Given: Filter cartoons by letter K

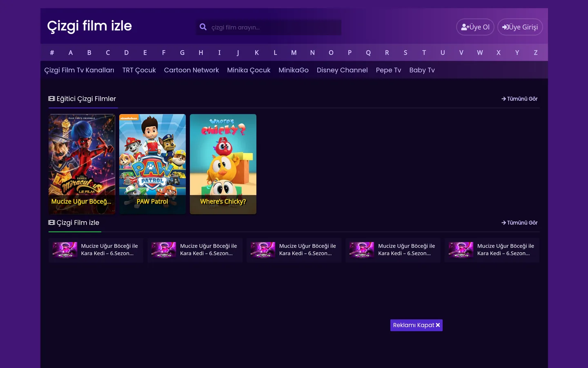Looking at the screenshot, I should (257, 52).
